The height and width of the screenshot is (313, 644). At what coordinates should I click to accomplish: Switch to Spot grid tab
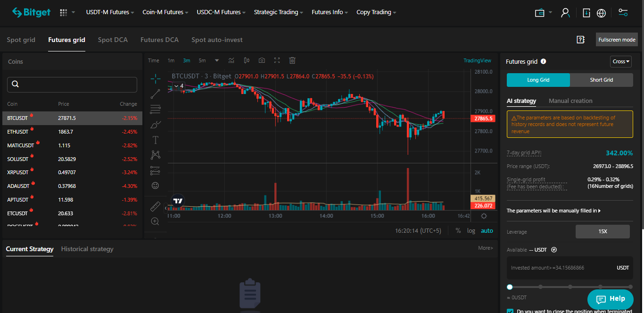[x=21, y=40]
